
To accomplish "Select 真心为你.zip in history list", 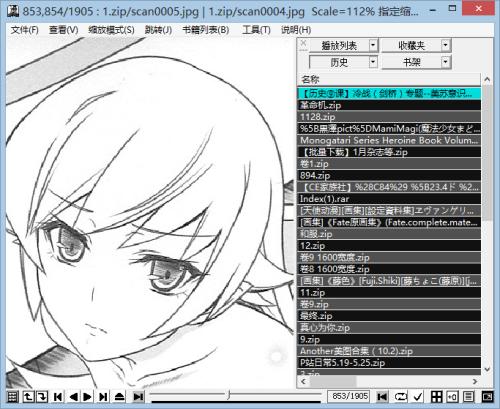I will (x=389, y=328).
